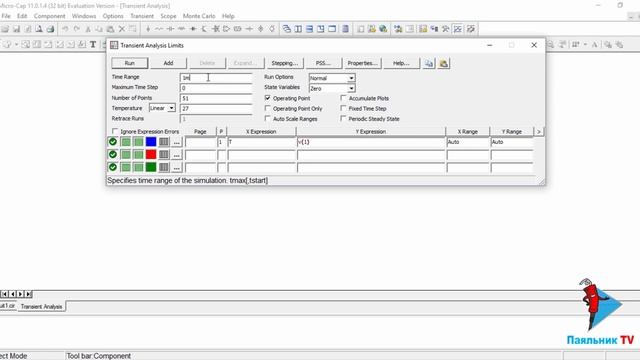Click the copy icon beside Help button

pyautogui.click(x=429, y=63)
